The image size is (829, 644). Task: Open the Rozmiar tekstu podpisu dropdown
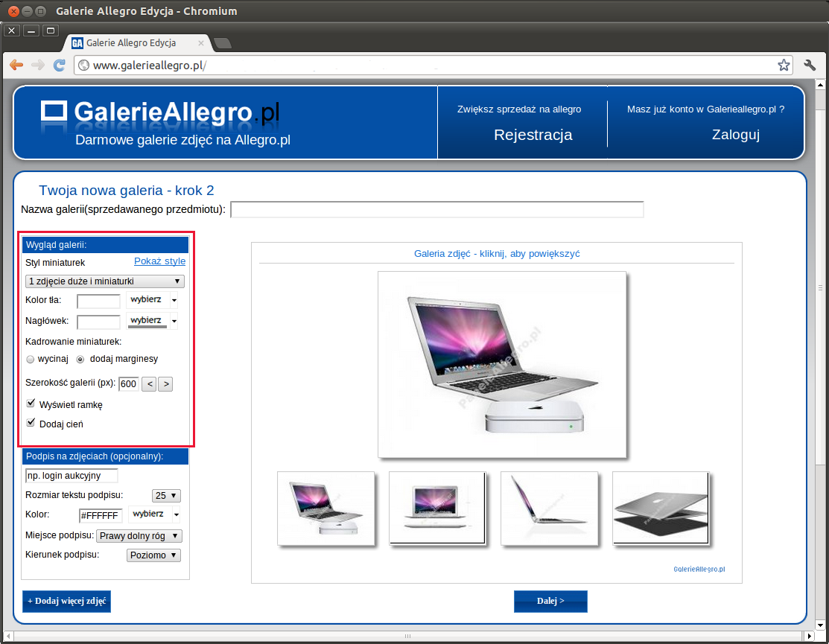pyautogui.click(x=166, y=496)
